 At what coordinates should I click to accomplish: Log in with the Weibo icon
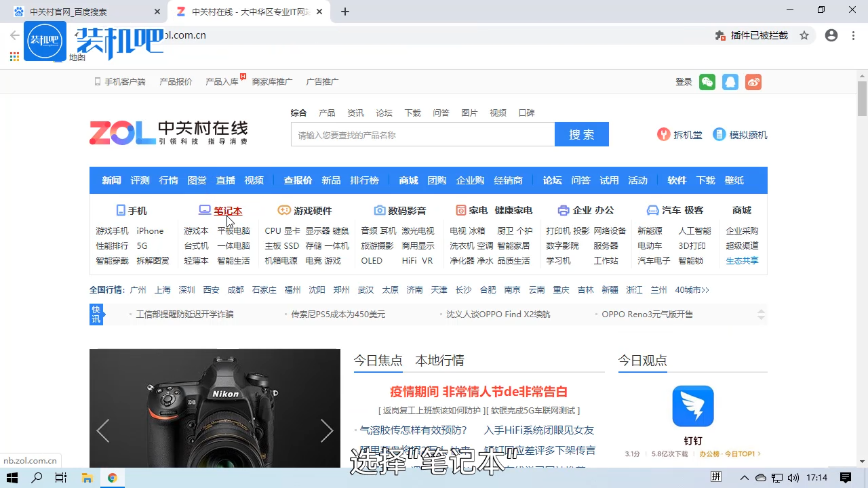(753, 81)
